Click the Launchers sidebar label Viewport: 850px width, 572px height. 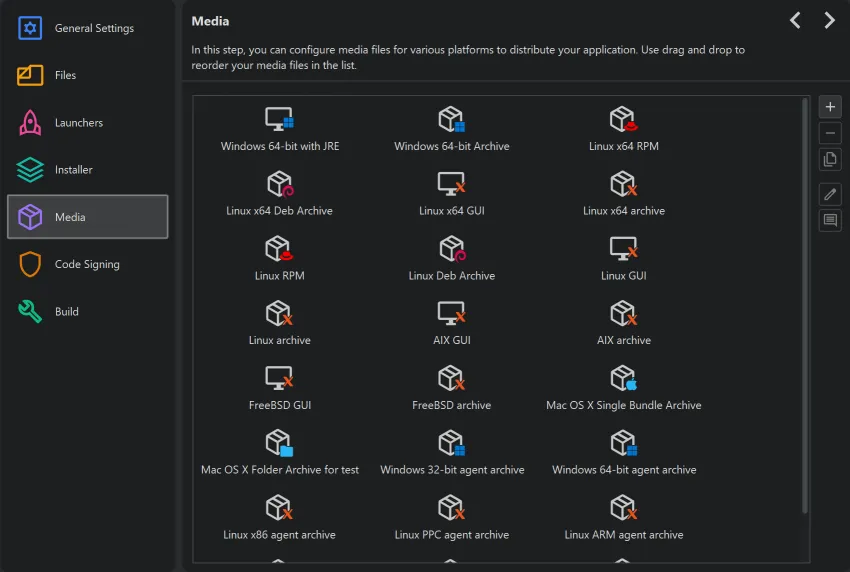click(79, 123)
